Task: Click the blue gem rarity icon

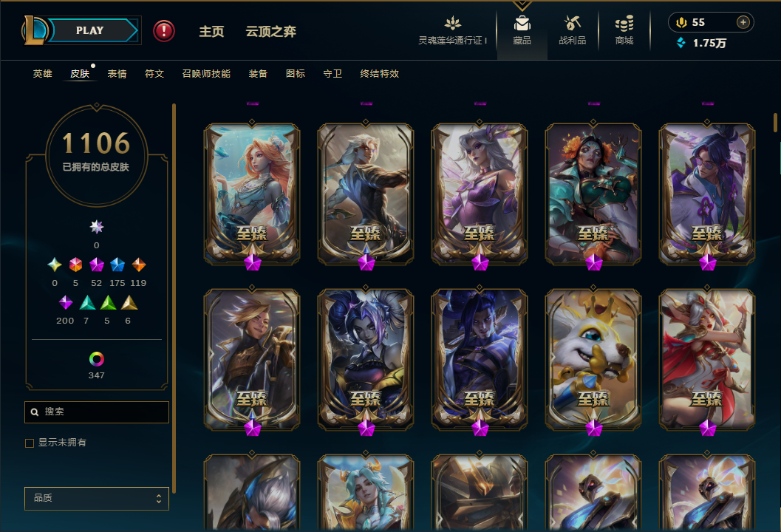Action: coord(117,265)
